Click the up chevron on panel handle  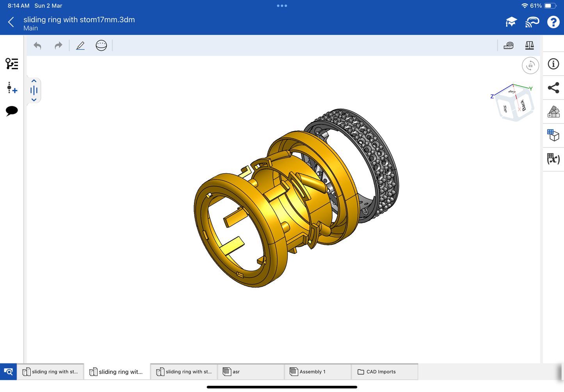click(x=34, y=81)
